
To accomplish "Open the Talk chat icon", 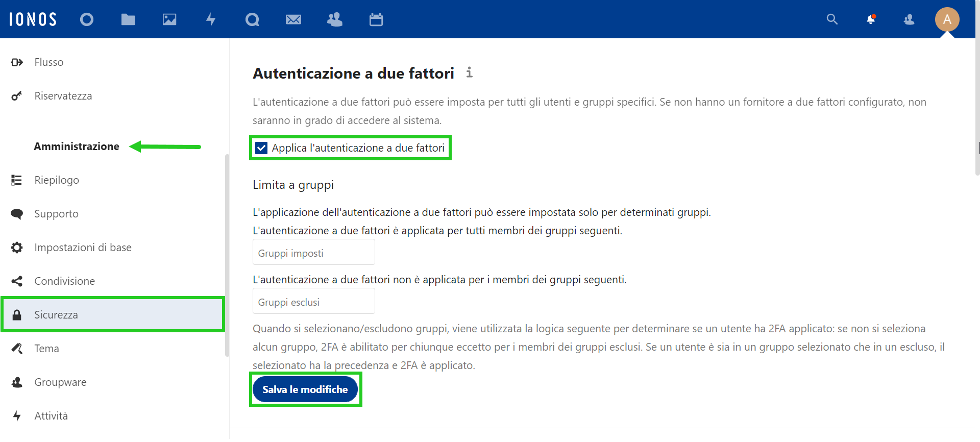I will click(252, 19).
